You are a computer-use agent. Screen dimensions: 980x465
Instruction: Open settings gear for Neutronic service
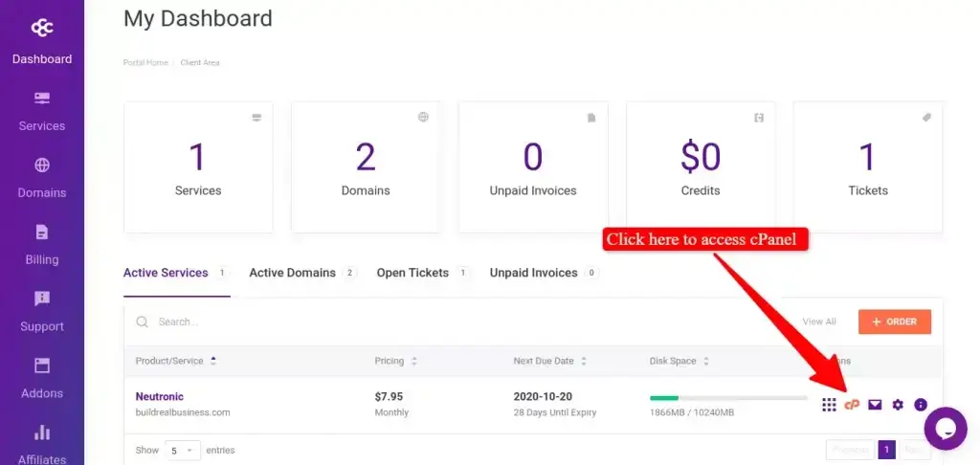[898, 405]
